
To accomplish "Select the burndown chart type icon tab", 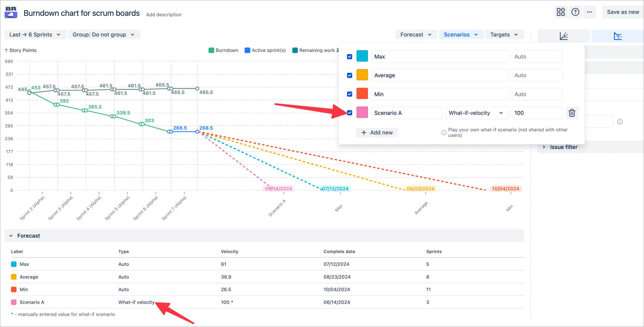I will pyautogui.click(x=618, y=36).
